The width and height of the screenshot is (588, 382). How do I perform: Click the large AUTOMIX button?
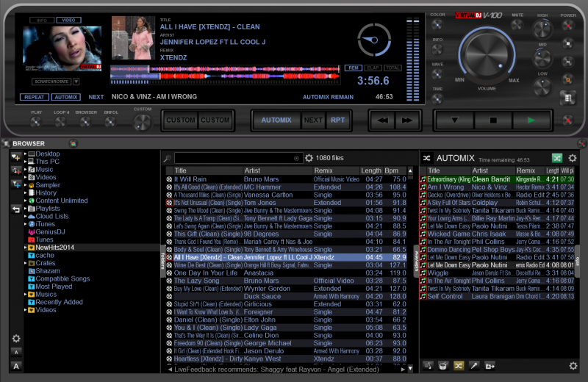tap(276, 120)
